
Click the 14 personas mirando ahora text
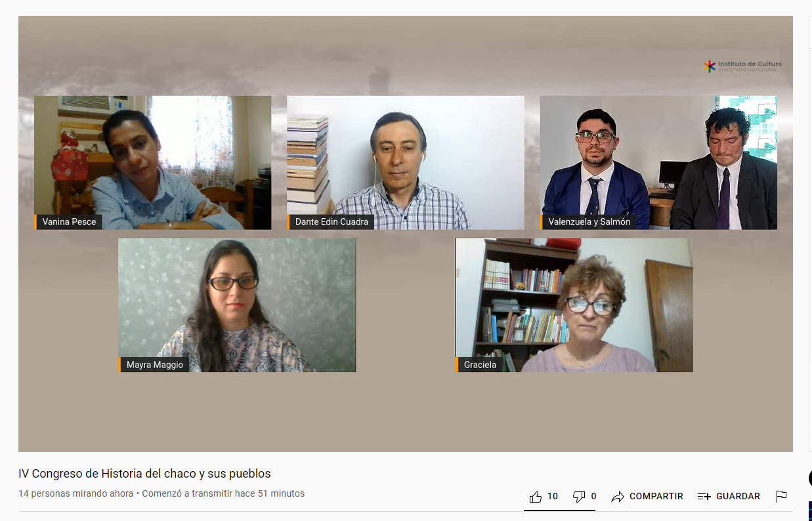pyautogui.click(x=76, y=493)
